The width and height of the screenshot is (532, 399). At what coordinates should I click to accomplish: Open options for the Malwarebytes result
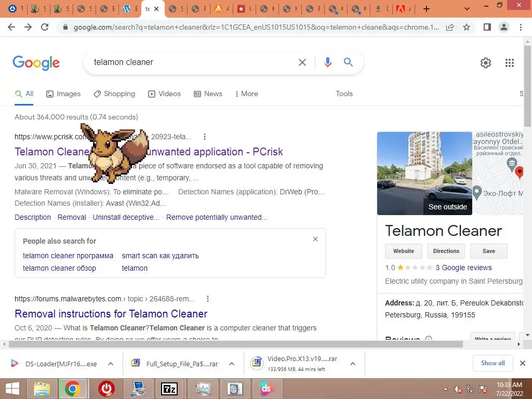pos(208,299)
